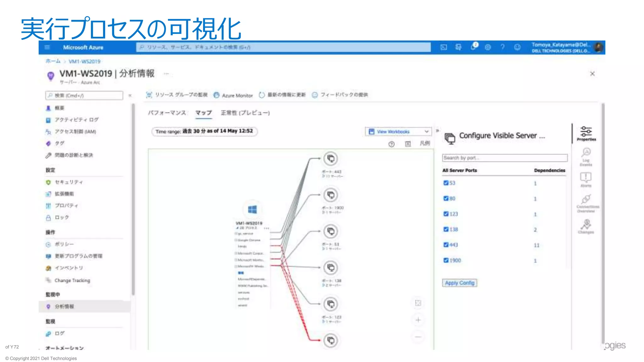Screen dimensions: 644x362
Task: Select the port 443 server group node
Action: (331, 159)
